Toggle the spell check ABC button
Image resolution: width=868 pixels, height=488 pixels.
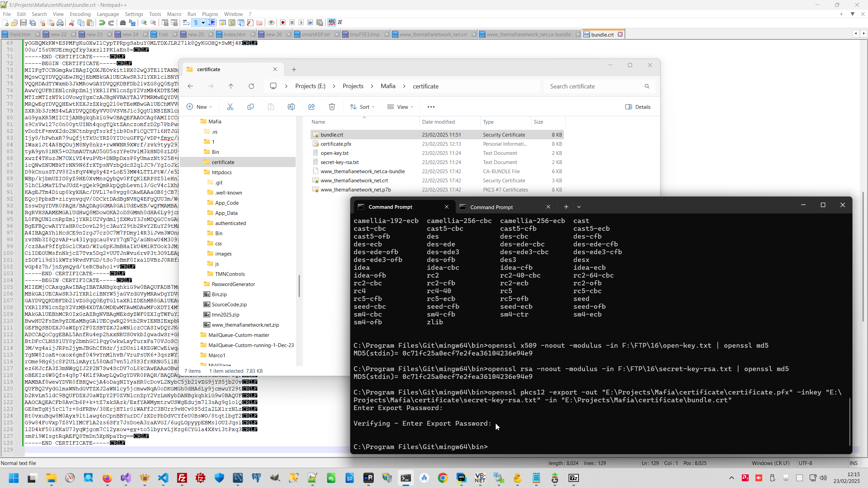tap(332, 22)
